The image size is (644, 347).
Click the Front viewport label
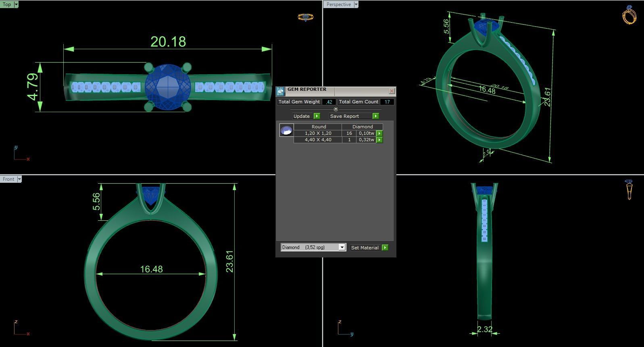click(8, 179)
